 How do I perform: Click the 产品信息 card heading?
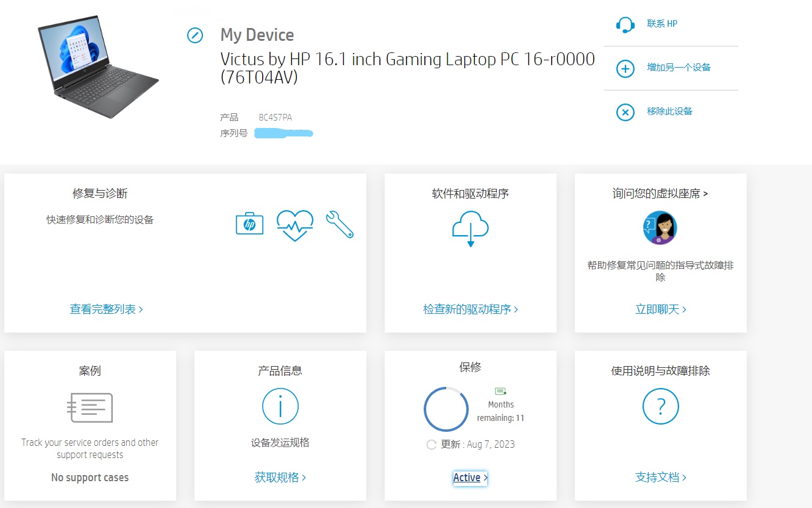(280, 371)
